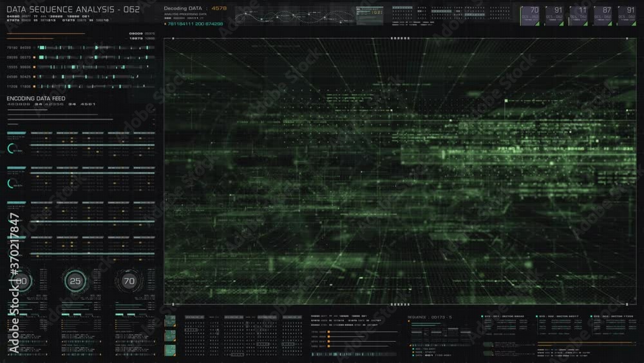
Task: Click the SYS : 001 sector header
Action: 504,316
